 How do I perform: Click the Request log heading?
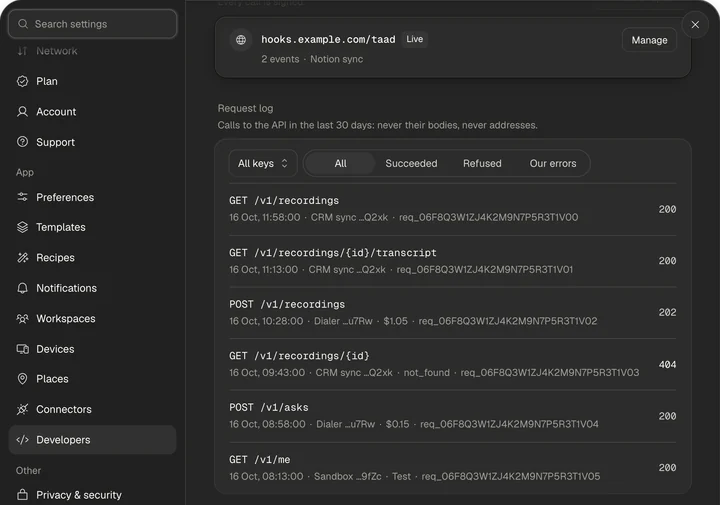245,108
